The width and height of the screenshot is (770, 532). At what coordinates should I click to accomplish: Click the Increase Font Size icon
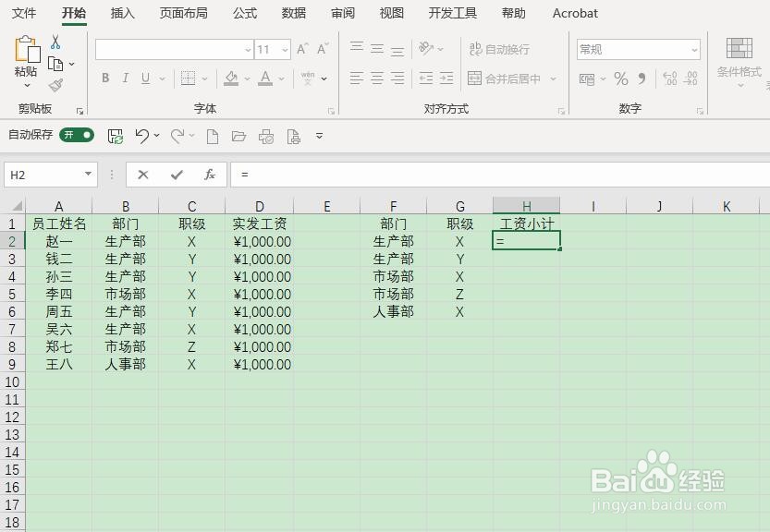[x=302, y=49]
